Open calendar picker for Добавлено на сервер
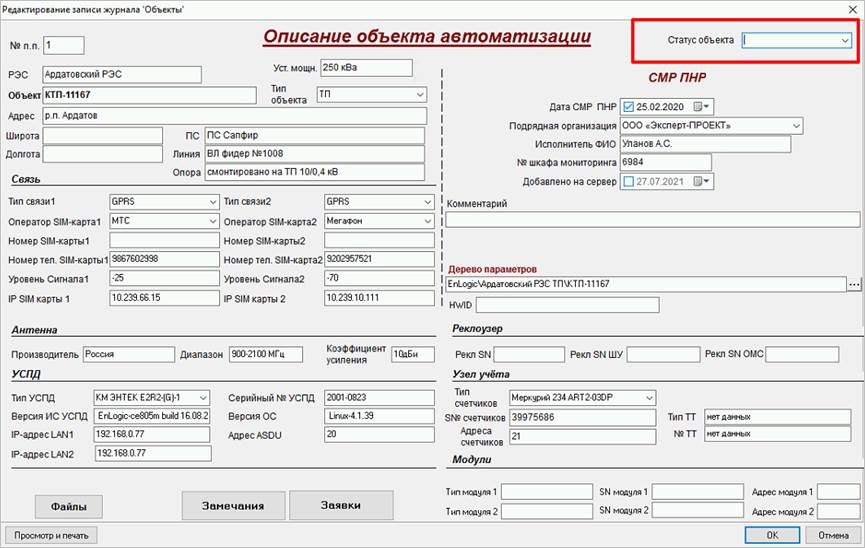865x548 pixels. point(702,181)
